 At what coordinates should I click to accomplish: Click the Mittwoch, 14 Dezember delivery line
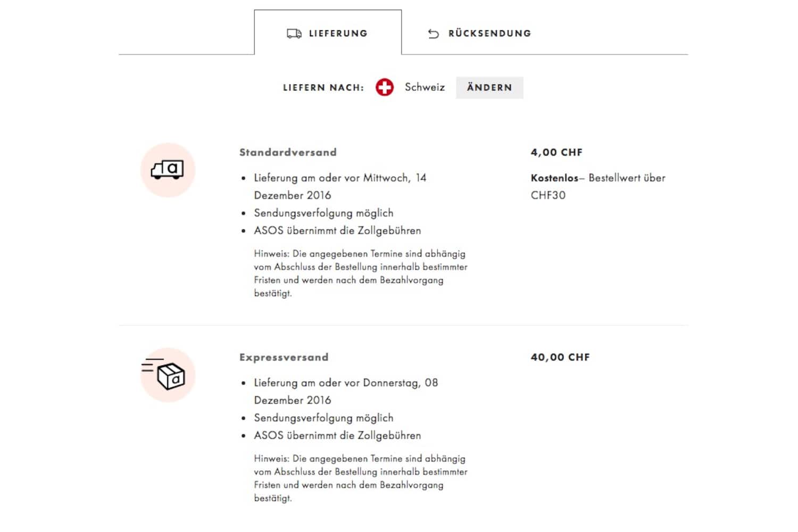[x=340, y=178]
